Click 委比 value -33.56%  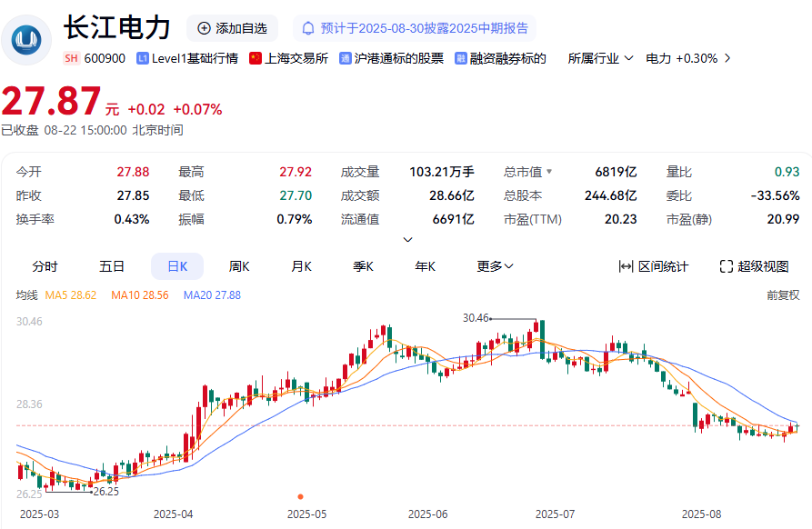[776, 195]
